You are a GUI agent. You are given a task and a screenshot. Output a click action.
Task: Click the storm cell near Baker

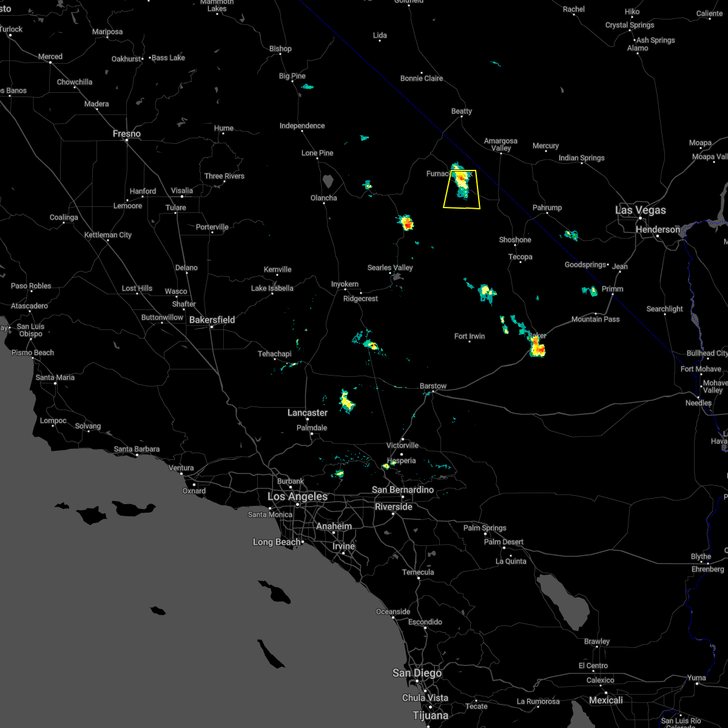pos(537,347)
